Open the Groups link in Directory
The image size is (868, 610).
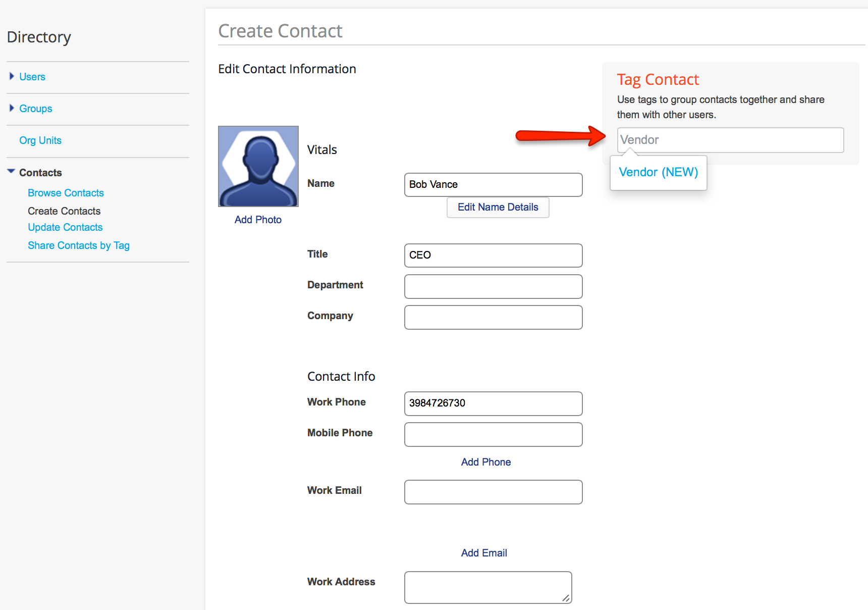pos(35,109)
